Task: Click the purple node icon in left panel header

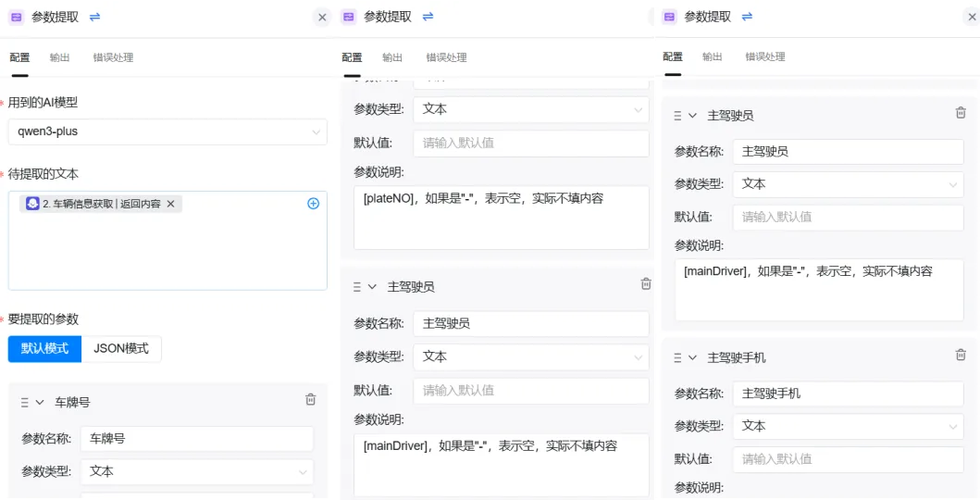Action: (x=17, y=18)
